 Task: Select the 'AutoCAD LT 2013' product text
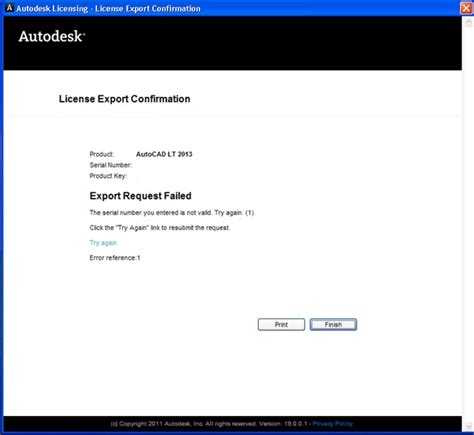(x=164, y=154)
